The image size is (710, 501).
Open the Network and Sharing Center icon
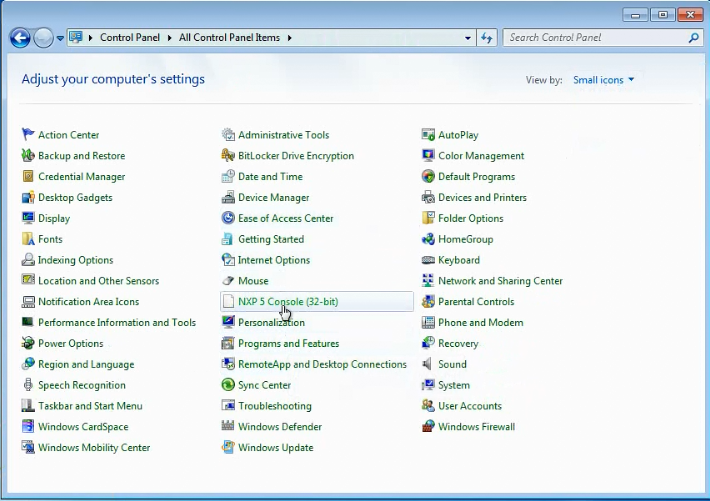pos(428,280)
